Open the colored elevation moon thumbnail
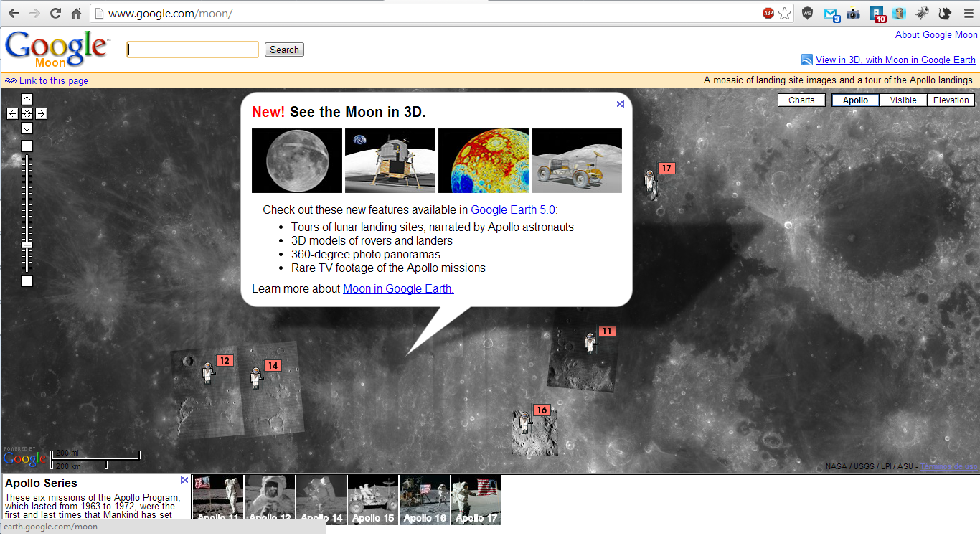This screenshot has height=551, width=980. tap(484, 161)
